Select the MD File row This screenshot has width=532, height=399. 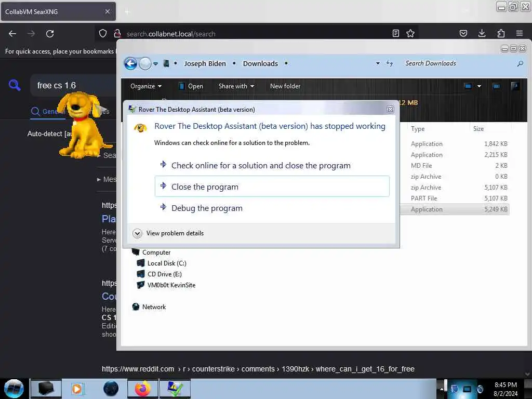click(455, 166)
